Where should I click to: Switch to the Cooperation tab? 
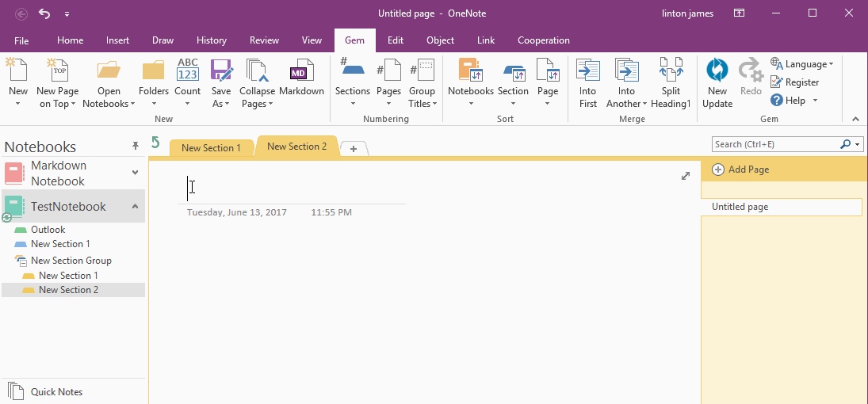(x=544, y=40)
